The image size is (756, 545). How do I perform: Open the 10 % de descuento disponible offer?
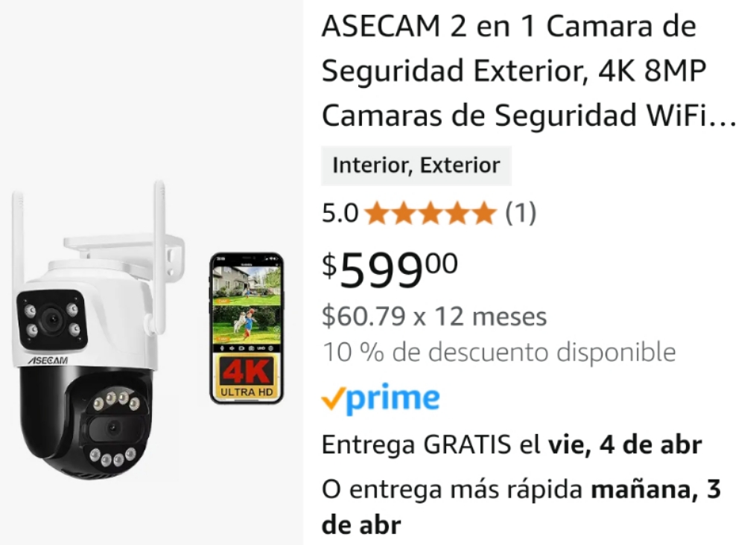point(499,351)
